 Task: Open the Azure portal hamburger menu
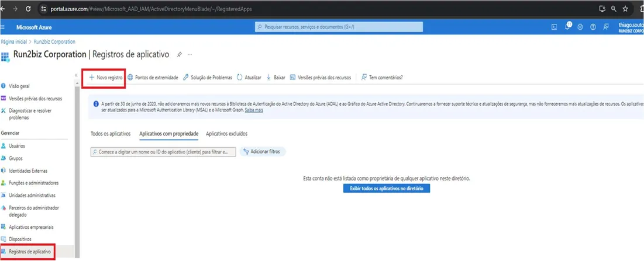click(x=2, y=27)
